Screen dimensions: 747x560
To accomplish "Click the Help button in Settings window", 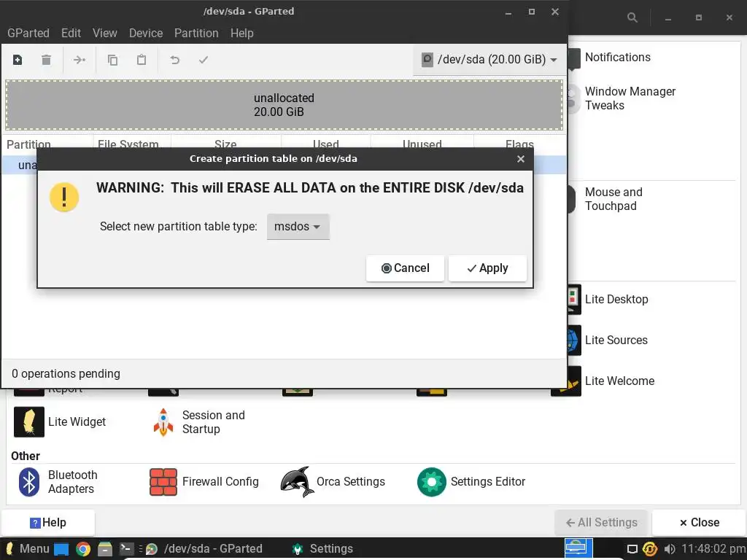I will click(48, 522).
